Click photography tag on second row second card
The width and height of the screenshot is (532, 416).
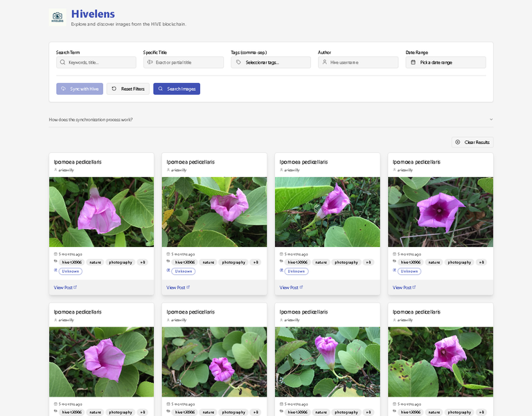[233, 413]
